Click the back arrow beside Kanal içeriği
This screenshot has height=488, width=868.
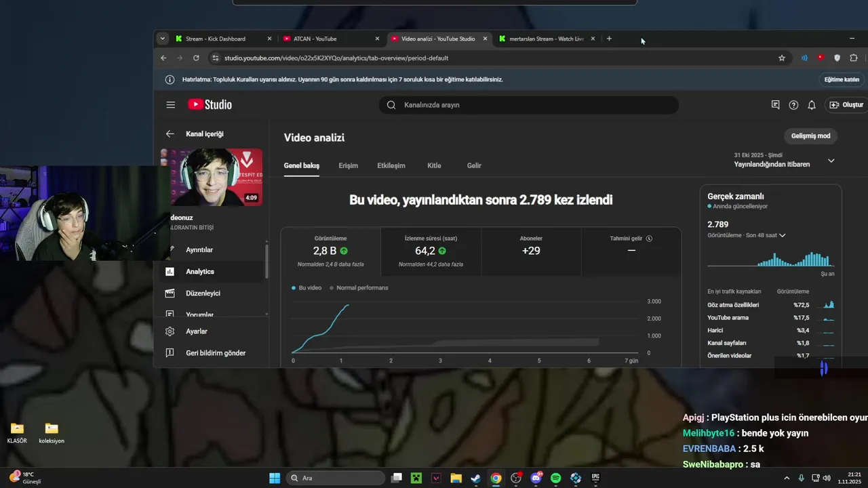pos(170,134)
